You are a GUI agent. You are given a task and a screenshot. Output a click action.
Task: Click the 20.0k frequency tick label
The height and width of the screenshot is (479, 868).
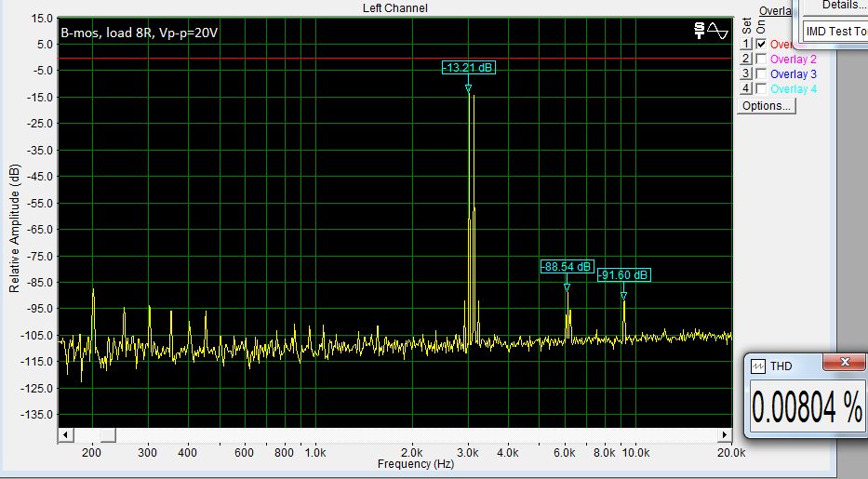tap(731, 452)
